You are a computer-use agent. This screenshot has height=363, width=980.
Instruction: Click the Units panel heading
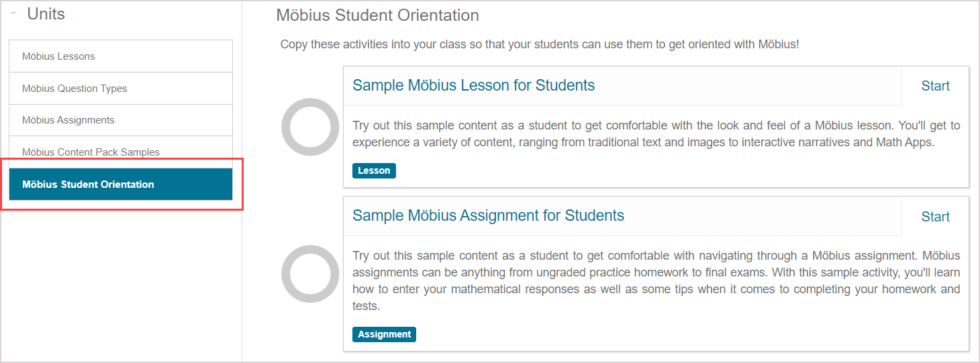coord(46,14)
